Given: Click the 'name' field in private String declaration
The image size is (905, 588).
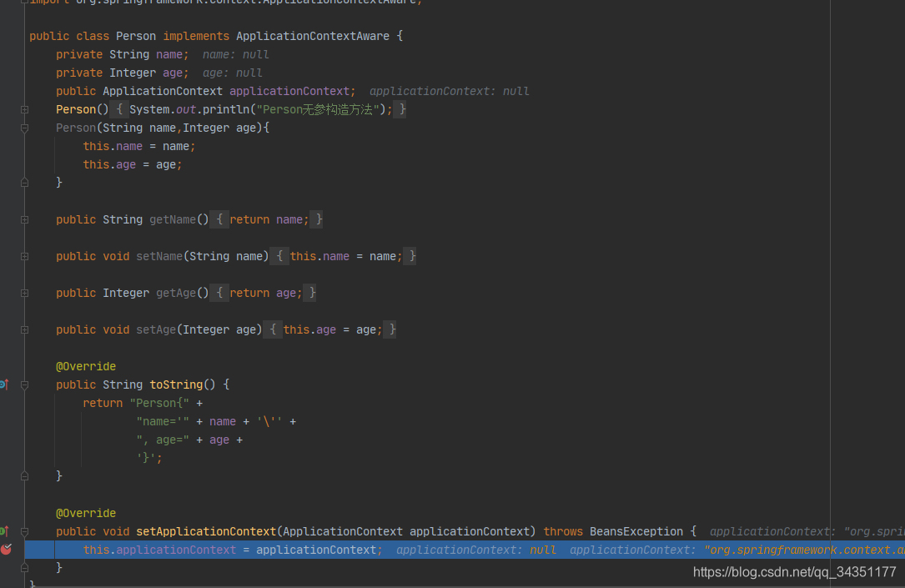Looking at the screenshot, I should pyautogui.click(x=169, y=54).
